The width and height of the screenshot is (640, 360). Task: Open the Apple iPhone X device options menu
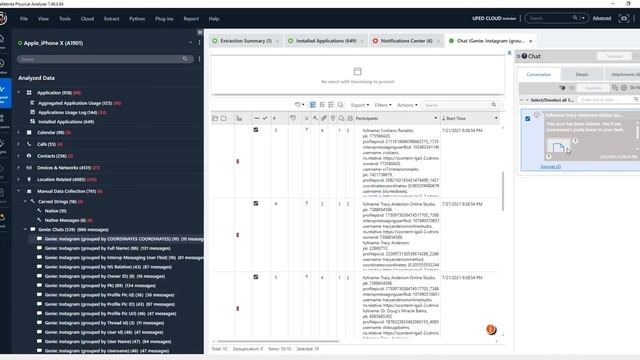tap(199, 43)
